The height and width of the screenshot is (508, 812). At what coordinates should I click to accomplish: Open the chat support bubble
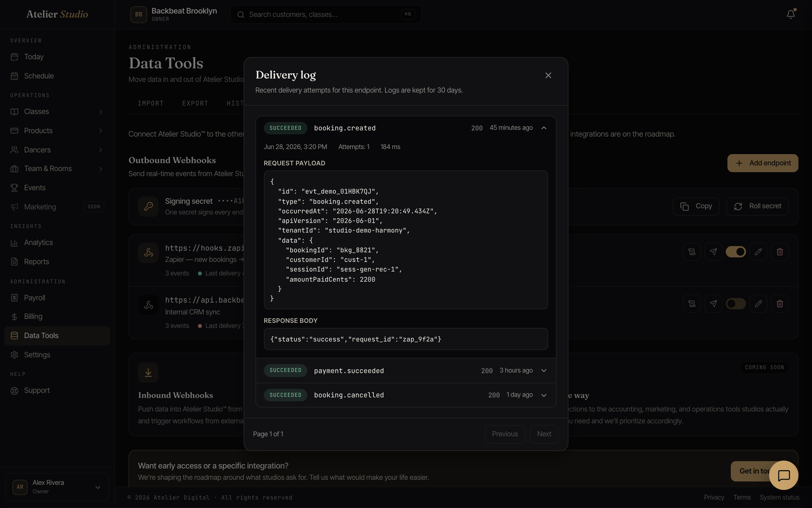(784, 476)
